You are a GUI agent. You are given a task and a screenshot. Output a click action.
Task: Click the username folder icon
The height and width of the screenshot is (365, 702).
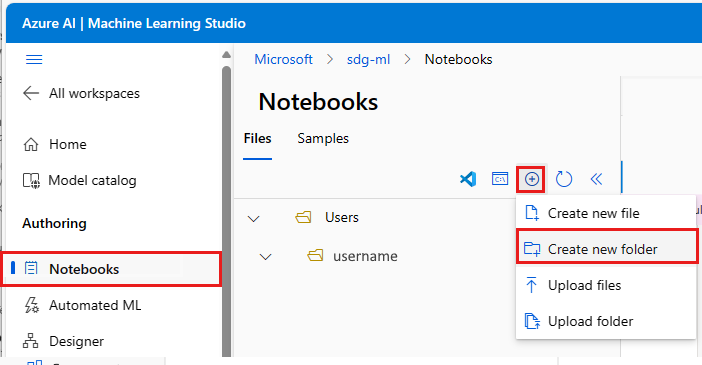315,256
